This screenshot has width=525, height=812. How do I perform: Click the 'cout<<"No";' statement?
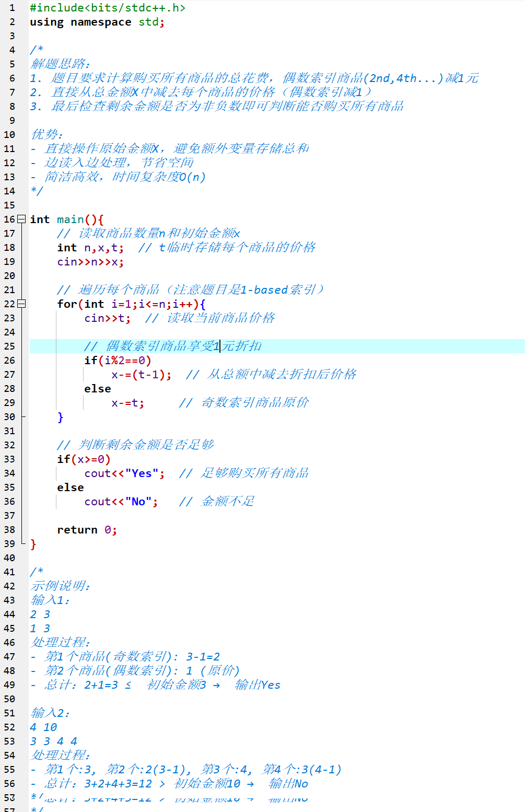121,502
